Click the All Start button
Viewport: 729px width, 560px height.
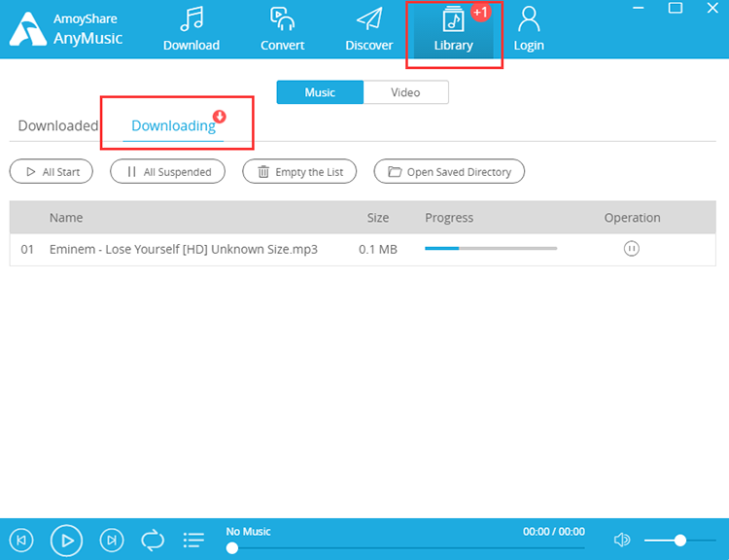click(x=52, y=172)
